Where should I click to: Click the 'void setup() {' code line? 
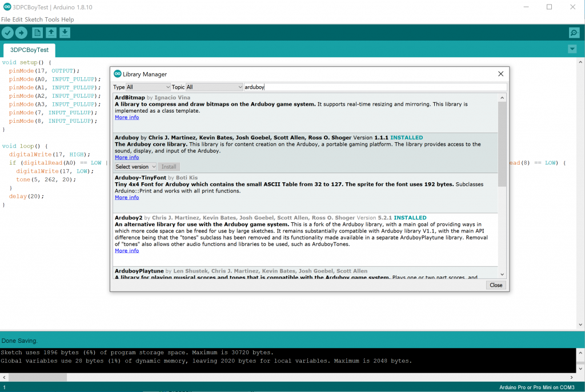coord(26,62)
